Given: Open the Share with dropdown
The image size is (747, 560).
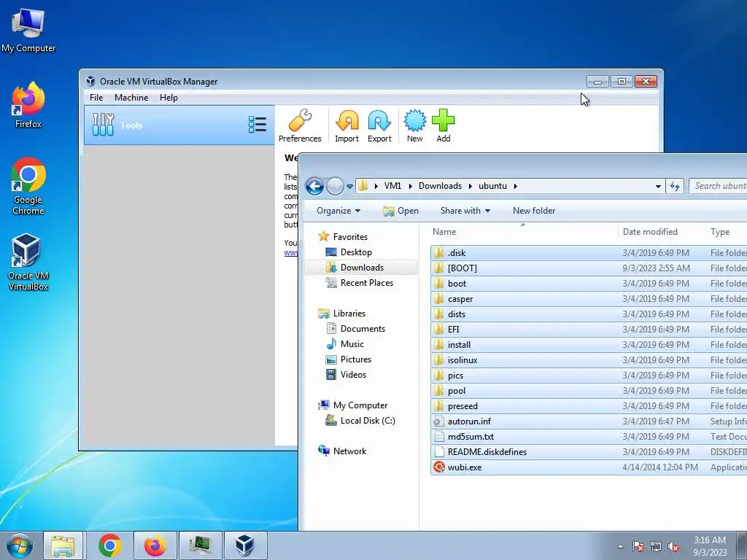Looking at the screenshot, I should (x=465, y=211).
